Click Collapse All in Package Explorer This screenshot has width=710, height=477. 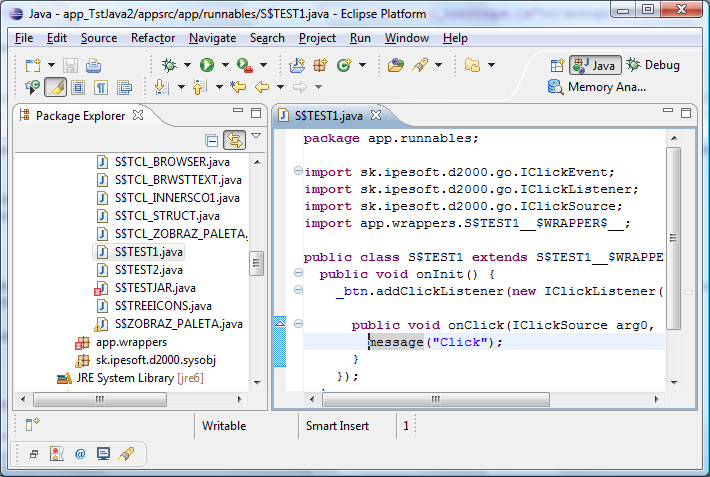[212, 140]
